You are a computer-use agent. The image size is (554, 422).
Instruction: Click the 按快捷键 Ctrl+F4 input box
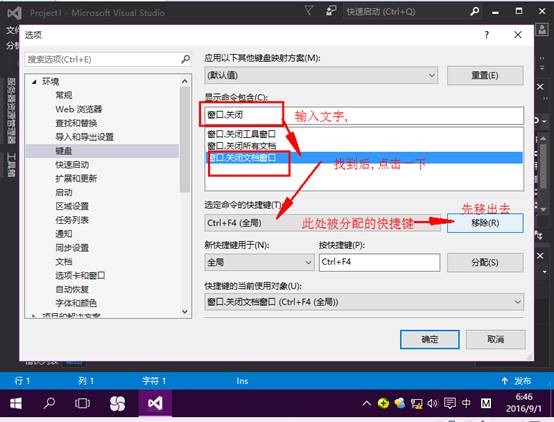click(379, 262)
